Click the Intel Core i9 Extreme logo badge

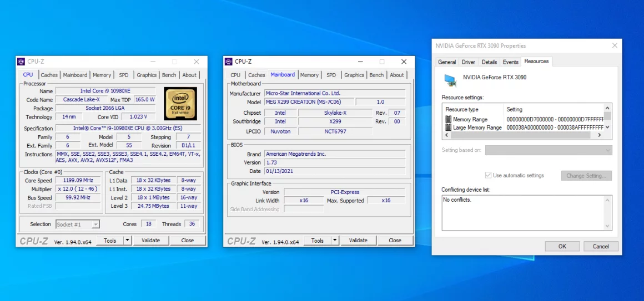pos(180,103)
